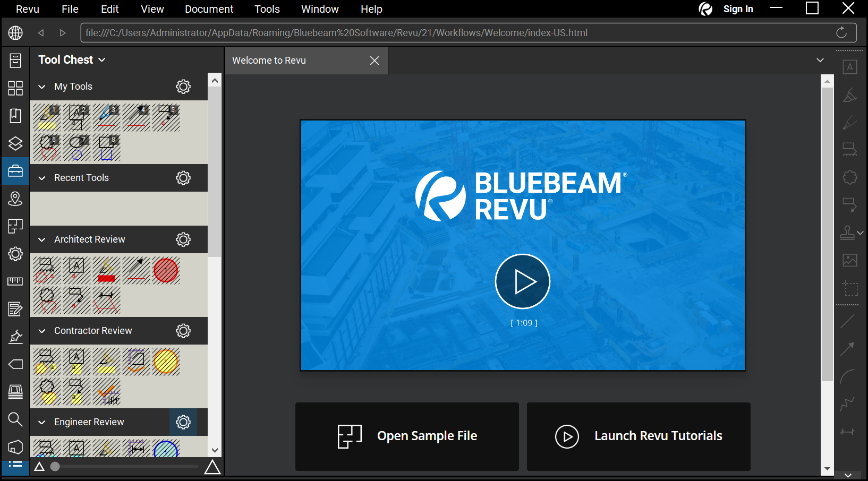Open the Revu menu

point(28,9)
